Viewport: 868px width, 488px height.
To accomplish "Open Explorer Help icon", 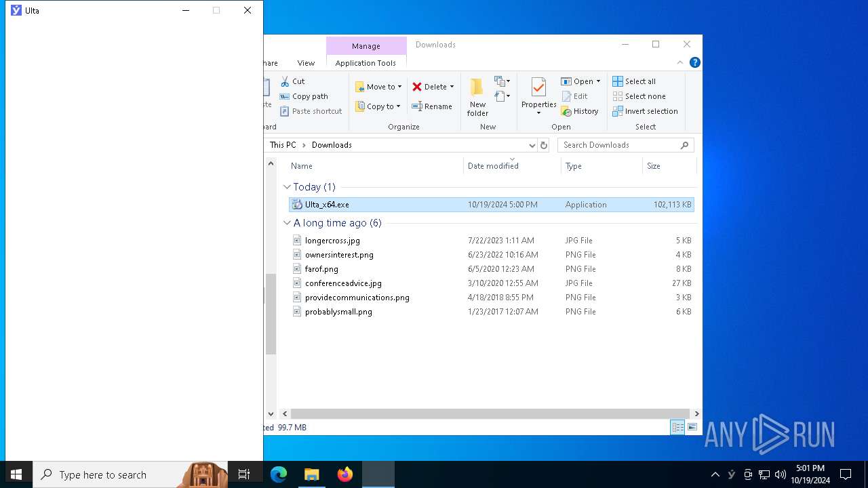I will [694, 62].
